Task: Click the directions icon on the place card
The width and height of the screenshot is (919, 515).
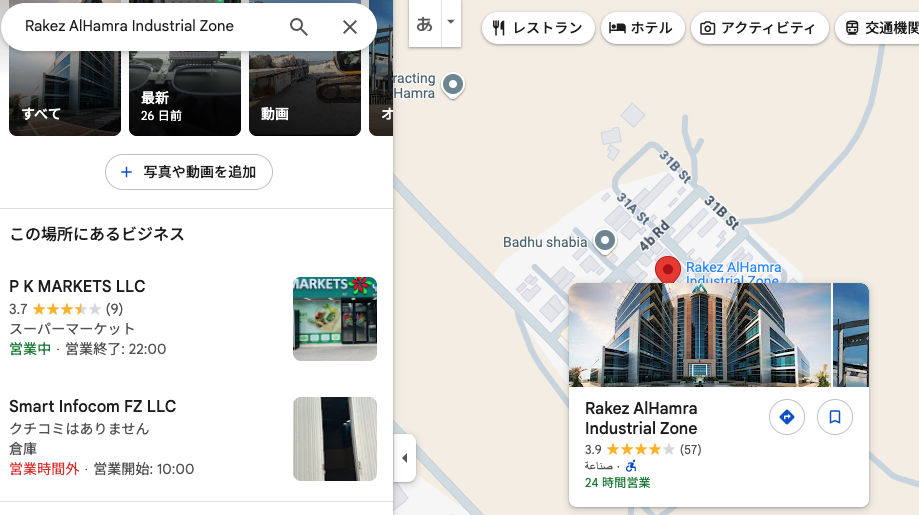Action: click(787, 417)
